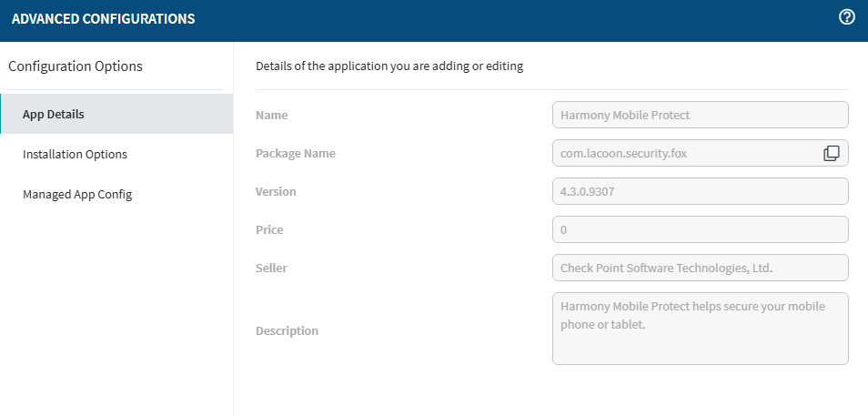Click the 'Details of the application' subtitle text
The image size is (868, 416).
(389, 66)
